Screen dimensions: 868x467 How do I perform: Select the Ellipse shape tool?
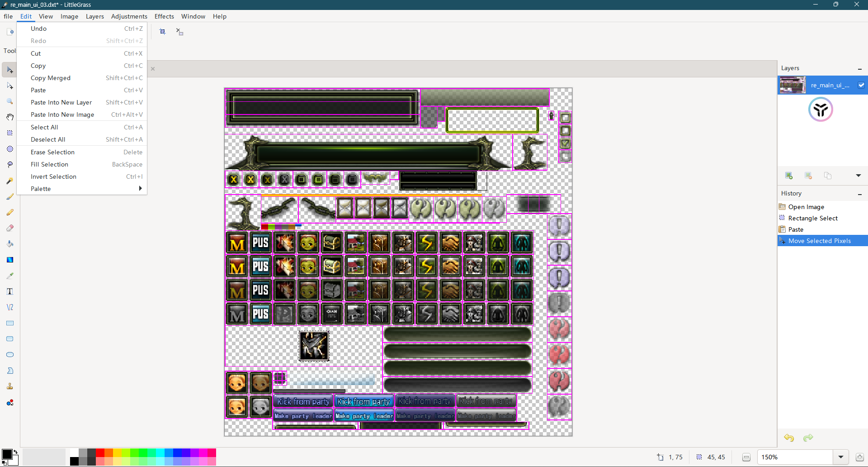[x=10, y=355]
